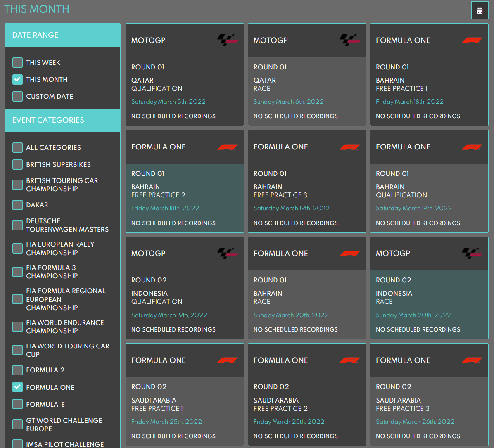
Task: Tick the Dakar category checkbox
Action: (x=17, y=205)
